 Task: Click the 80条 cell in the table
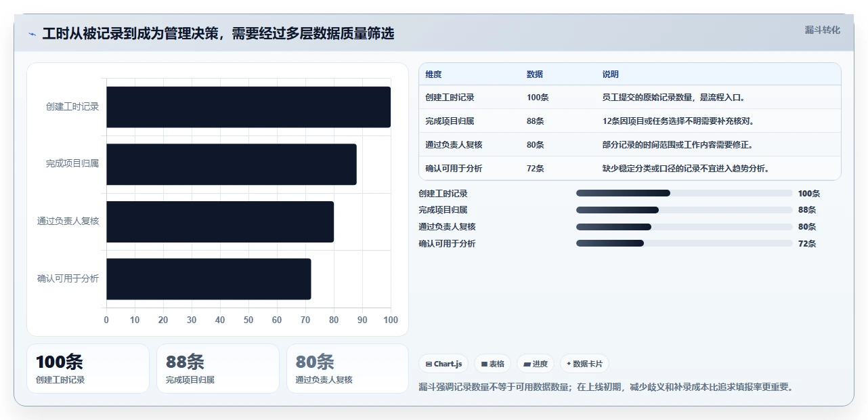tap(536, 145)
